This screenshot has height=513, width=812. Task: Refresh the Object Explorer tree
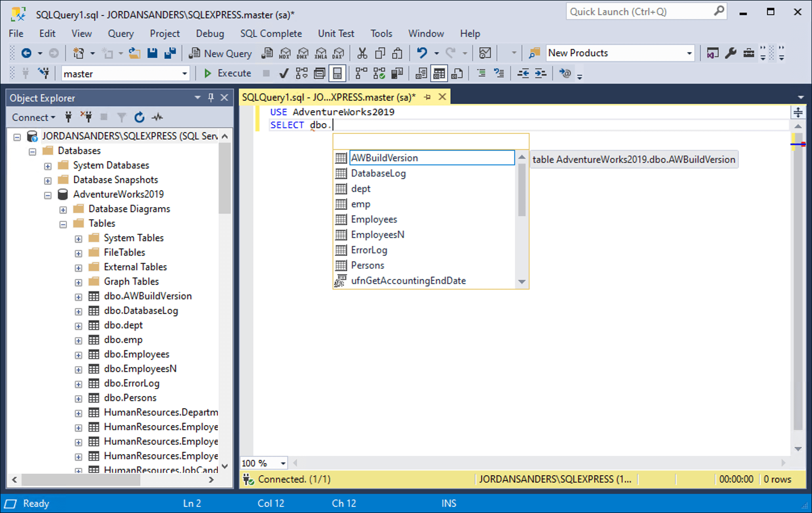[139, 117]
